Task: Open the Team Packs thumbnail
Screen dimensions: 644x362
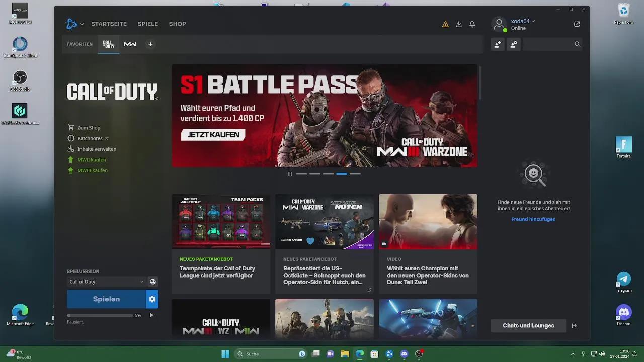Action: point(221,222)
